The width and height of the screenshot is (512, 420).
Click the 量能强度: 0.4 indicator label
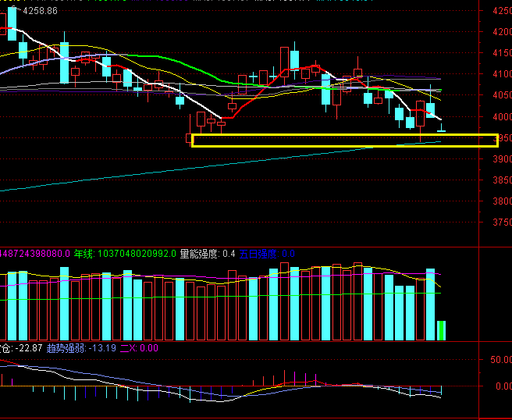coord(208,254)
